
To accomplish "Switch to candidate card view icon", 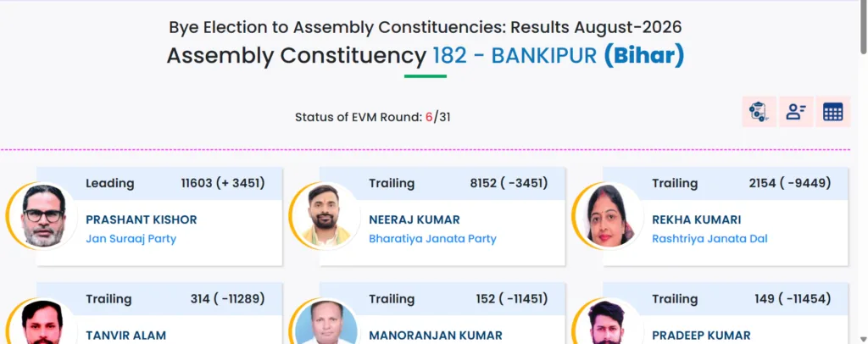I will tap(796, 112).
